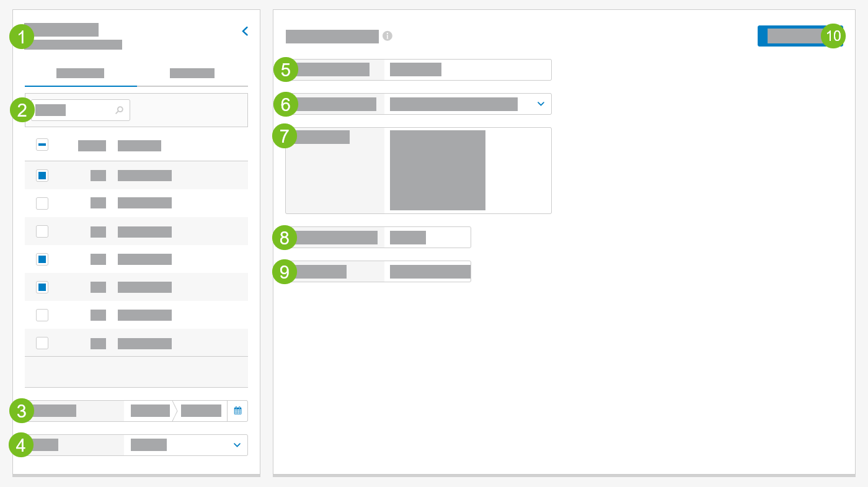The image size is (868, 487).
Task: Collapse the left panel with the blue chevron
Action: click(244, 31)
